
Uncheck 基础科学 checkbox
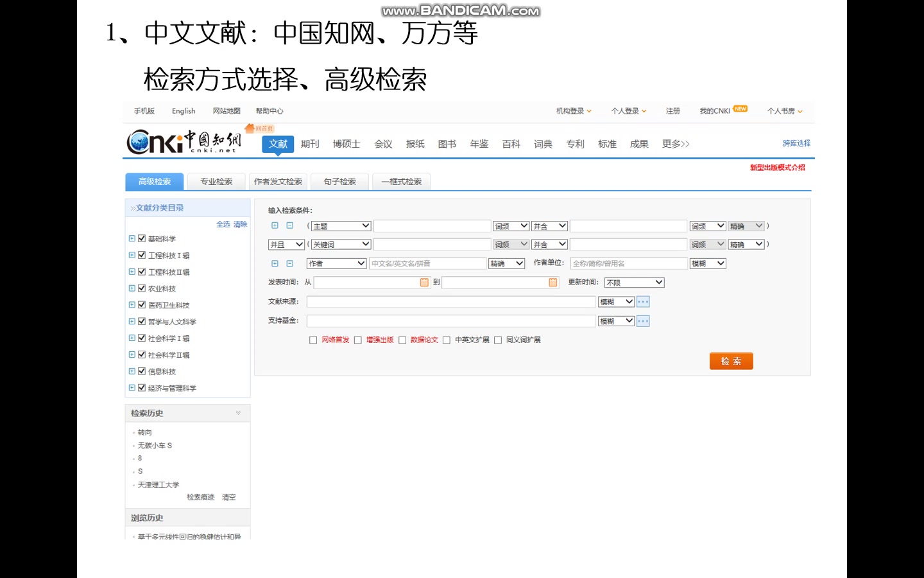pos(142,238)
